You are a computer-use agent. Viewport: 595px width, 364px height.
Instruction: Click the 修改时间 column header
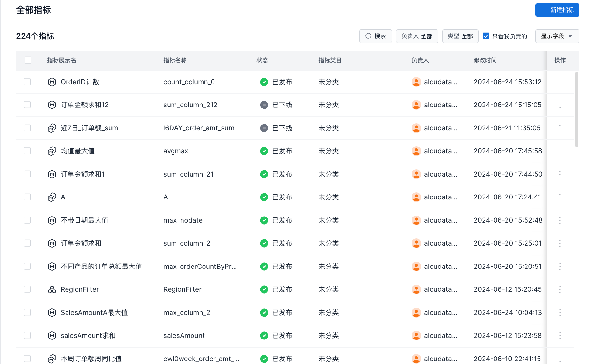pyautogui.click(x=485, y=60)
